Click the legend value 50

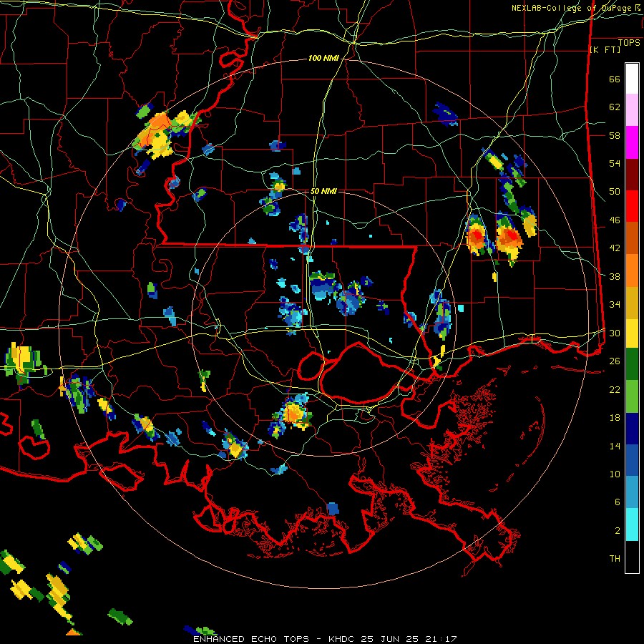click(x=615, y=192)
